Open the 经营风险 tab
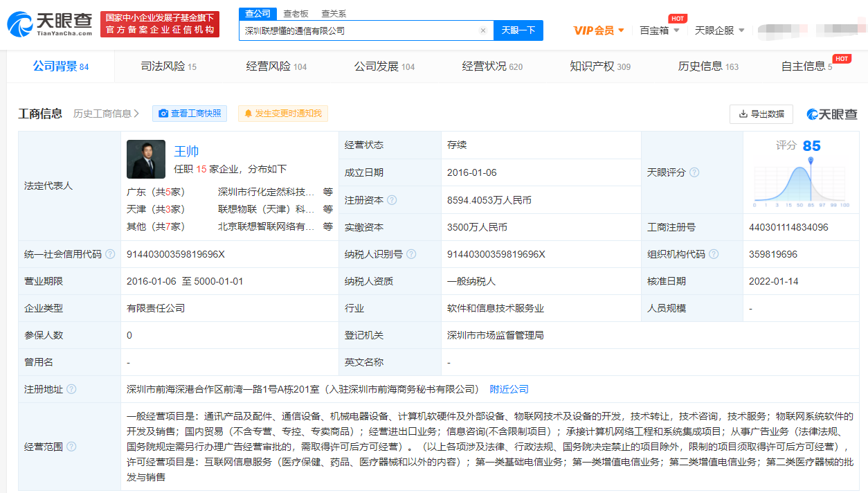868x493 pixels. (277, 66)
